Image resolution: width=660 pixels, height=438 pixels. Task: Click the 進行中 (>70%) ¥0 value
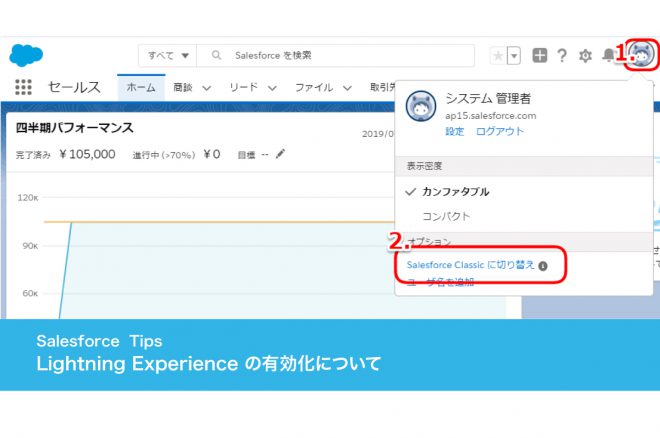coord(211,154)
